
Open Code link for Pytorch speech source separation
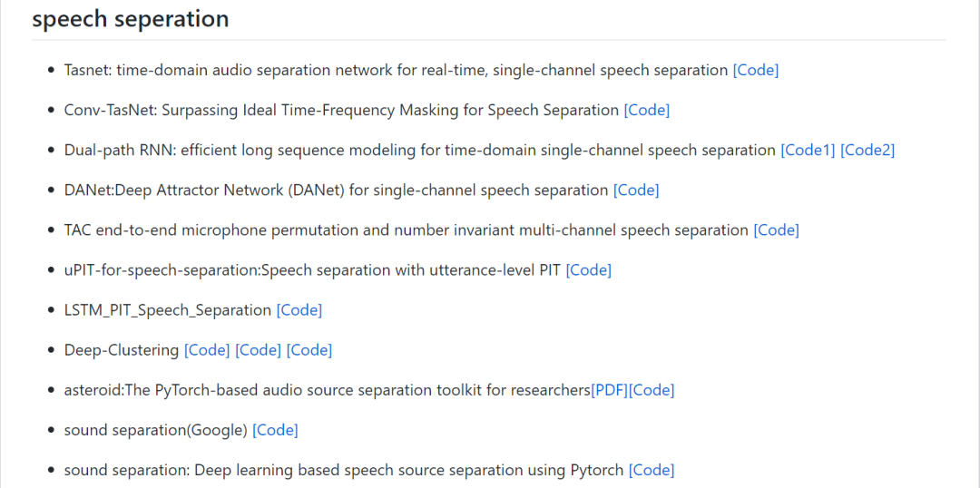point(652,470)
